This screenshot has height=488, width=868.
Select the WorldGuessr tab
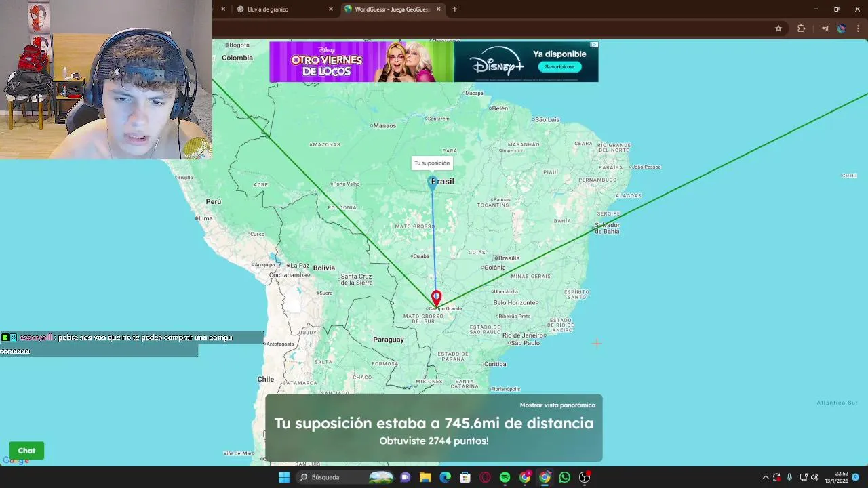[x=393, y=9]
